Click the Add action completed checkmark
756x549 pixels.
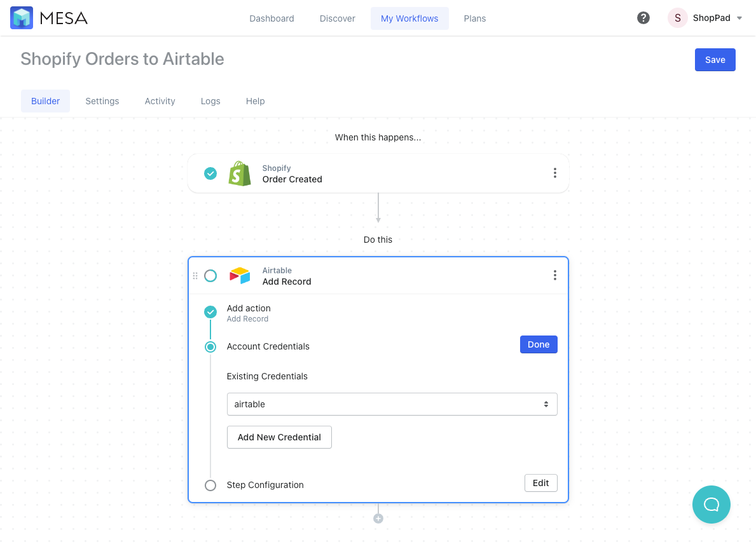210,312
